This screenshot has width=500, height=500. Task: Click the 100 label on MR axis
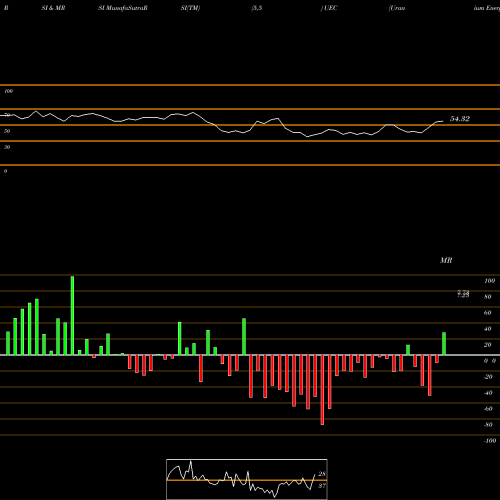click(490, 281)
